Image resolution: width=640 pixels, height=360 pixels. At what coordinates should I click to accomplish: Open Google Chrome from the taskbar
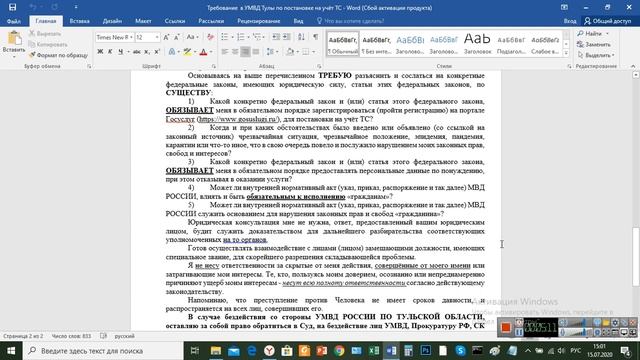339,351
